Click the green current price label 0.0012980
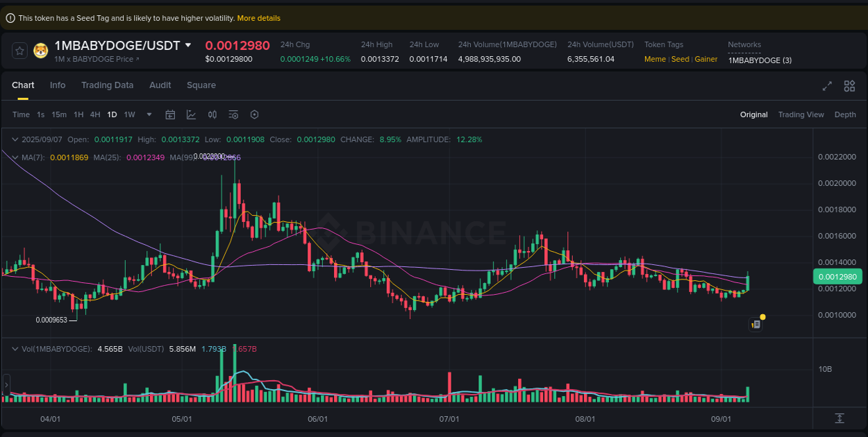Viewport: 868px width, 437px height. pos(837,276)
